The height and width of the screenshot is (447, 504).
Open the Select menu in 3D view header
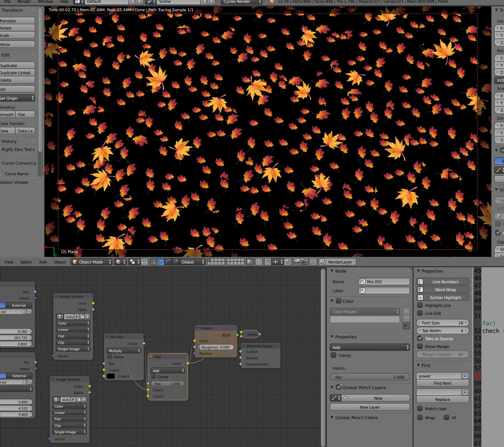26,262
